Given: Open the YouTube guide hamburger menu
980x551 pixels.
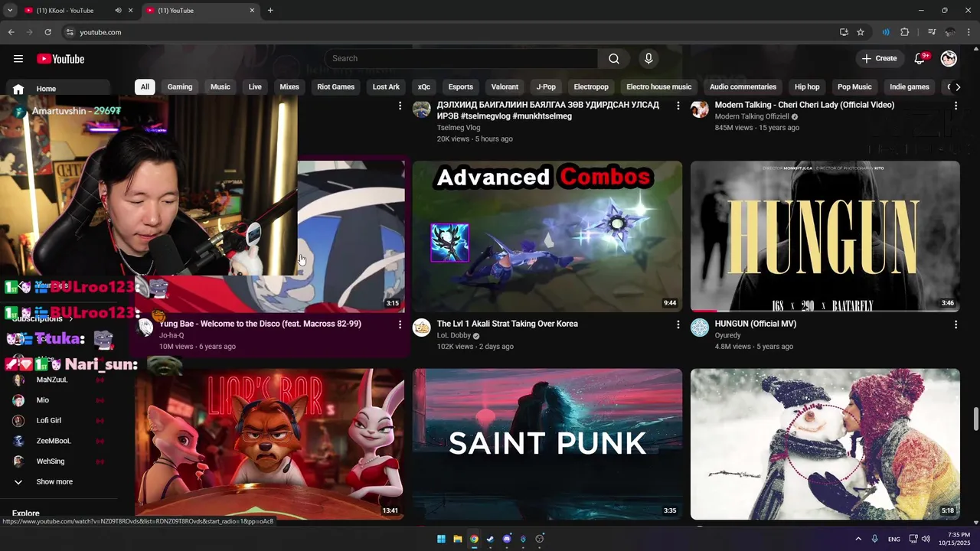Looking at the screenshot, I should click(x=18, y=59).
